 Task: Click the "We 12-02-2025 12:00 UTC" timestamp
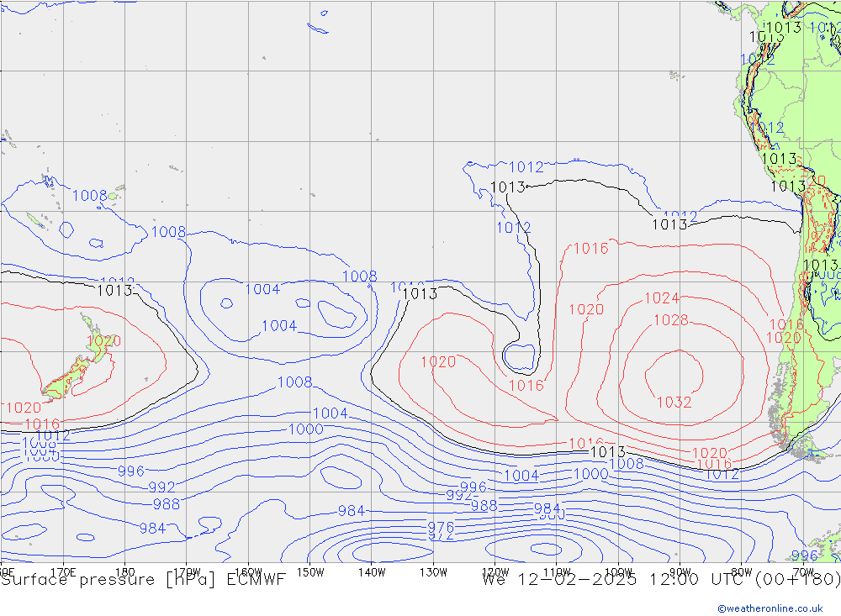pos(616,580)
